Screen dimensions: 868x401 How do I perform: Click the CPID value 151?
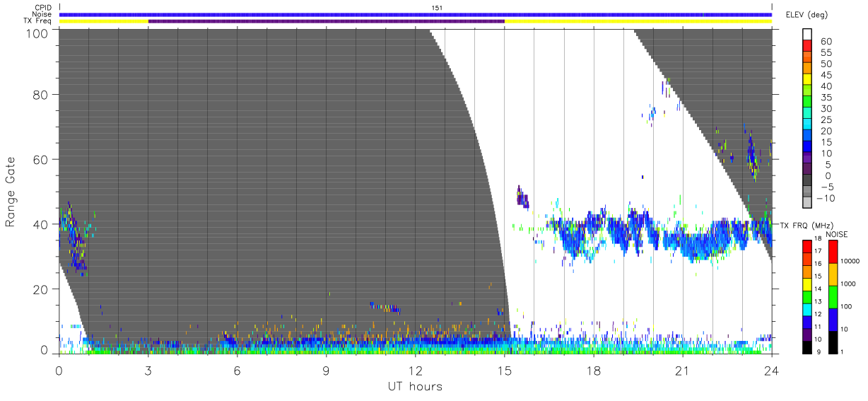[437, 8]
